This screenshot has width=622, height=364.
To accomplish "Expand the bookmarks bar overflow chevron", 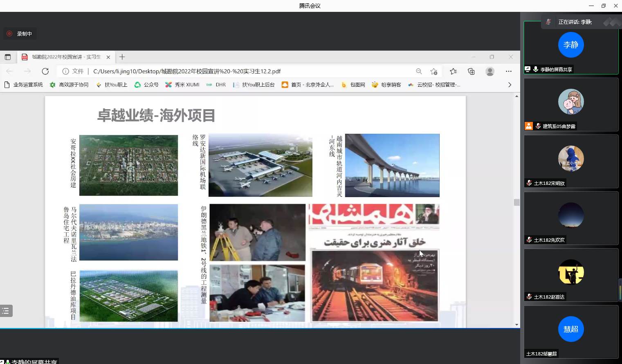I will (510, 85).
